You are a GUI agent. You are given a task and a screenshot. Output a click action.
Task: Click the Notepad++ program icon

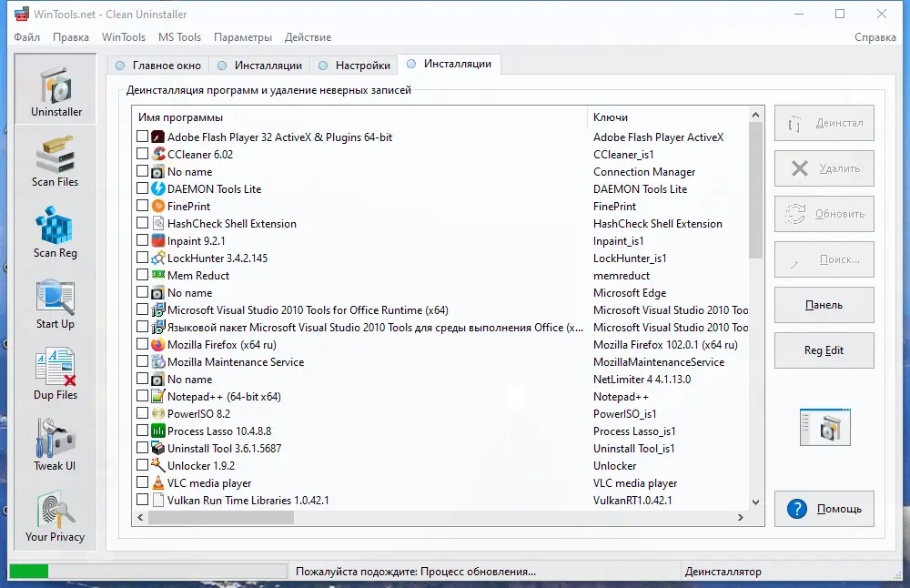click(157, 396)
